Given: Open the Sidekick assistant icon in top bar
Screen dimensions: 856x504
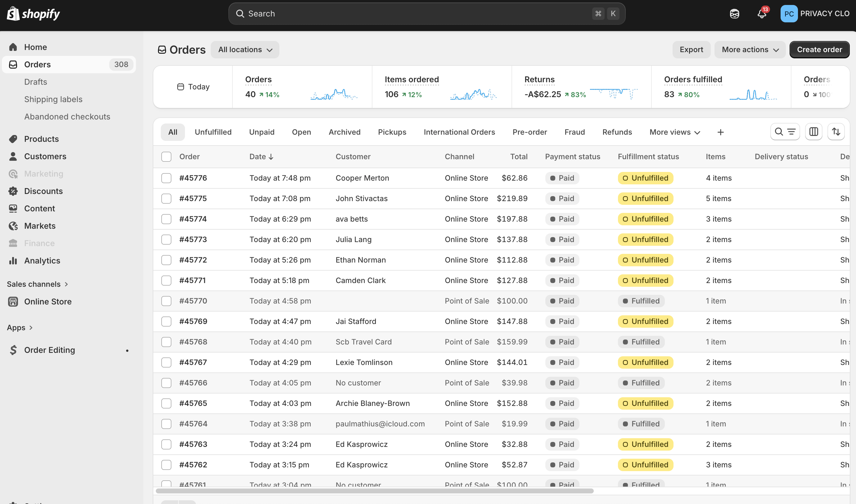Looking at the screenshot, I should 734,14.
